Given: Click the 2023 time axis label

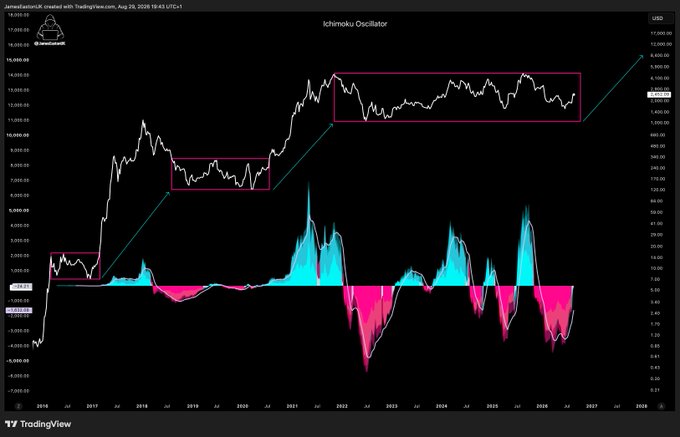Looking at the screenshot, I should tap(392, 406).
